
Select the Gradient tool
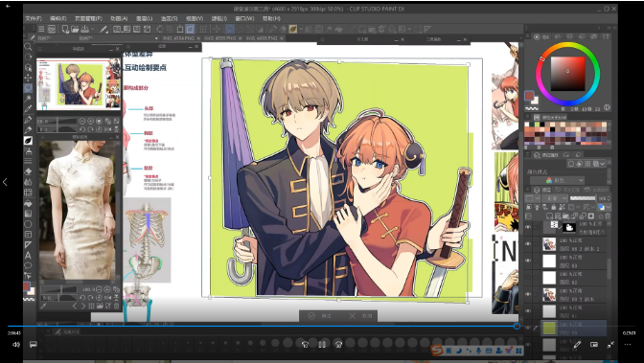pos(28,214)
